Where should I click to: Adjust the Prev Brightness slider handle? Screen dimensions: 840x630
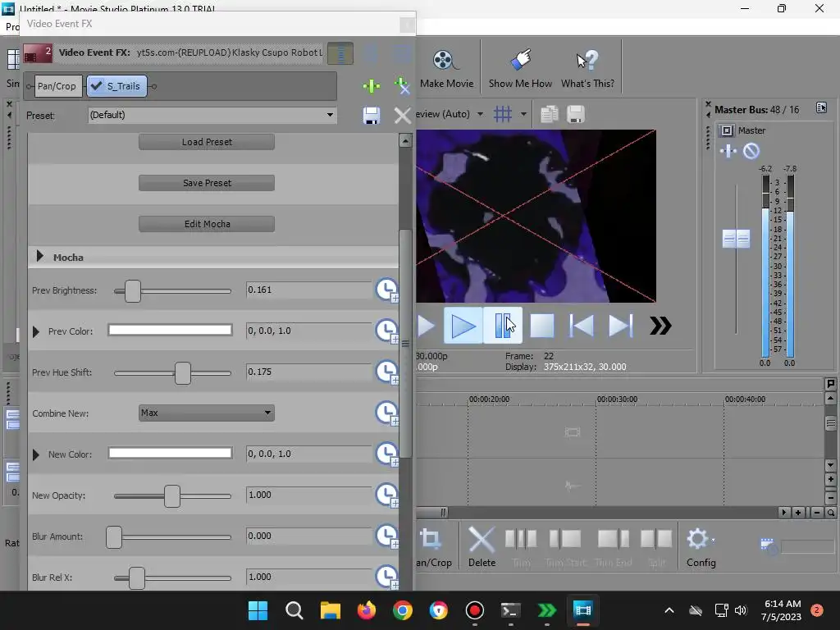(133, 291)
